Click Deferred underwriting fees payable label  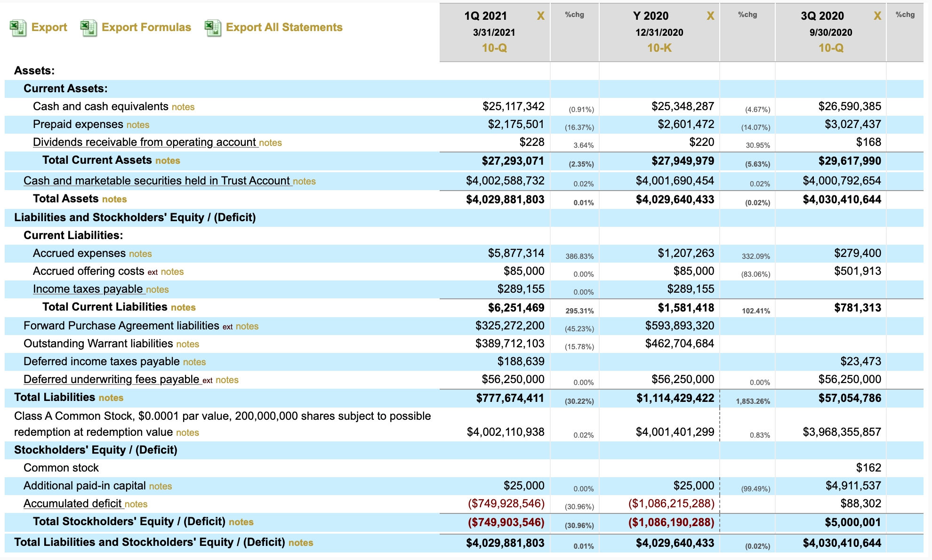[112, 379]
